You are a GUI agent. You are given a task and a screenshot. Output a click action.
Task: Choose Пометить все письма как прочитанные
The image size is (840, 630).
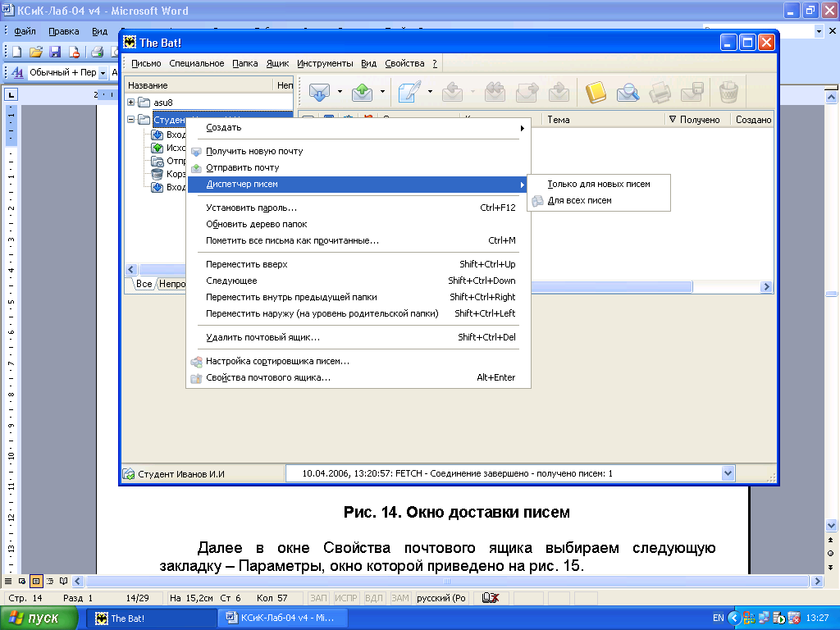358,240
